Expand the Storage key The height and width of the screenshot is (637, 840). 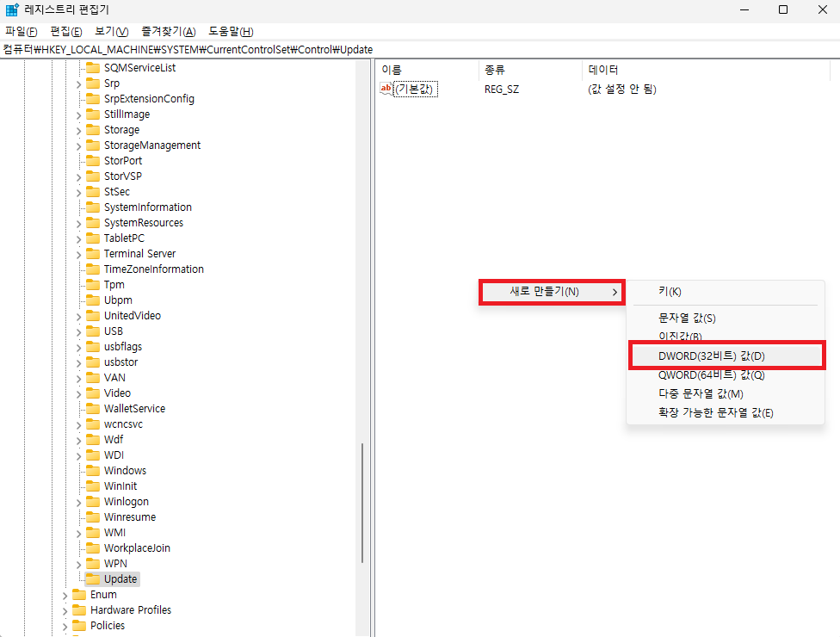79,131
